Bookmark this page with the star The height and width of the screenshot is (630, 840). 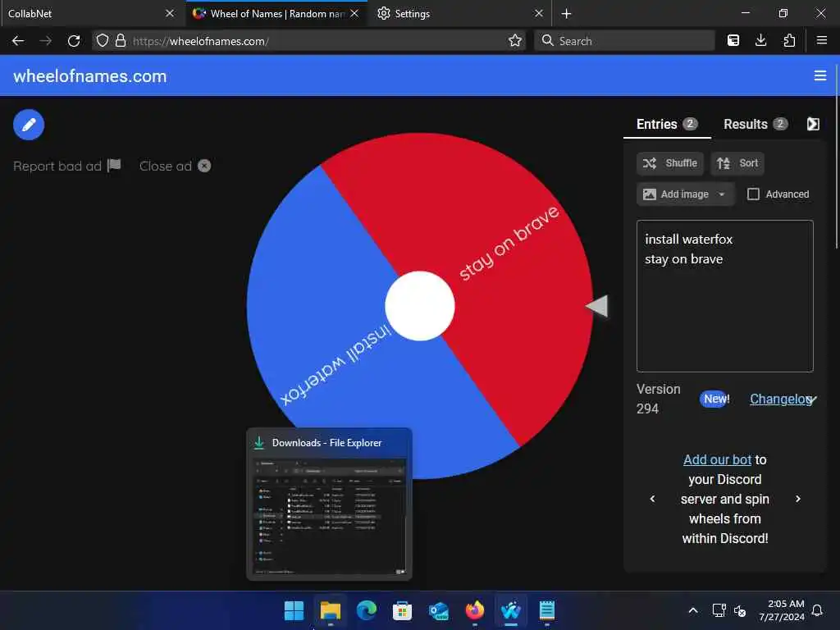click(515, 41)
